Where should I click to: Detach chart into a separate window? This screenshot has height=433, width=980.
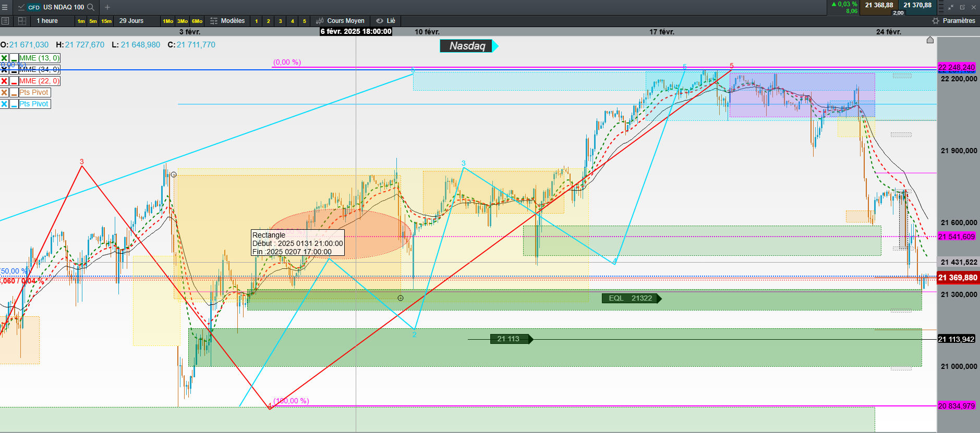tap(962, 7)
